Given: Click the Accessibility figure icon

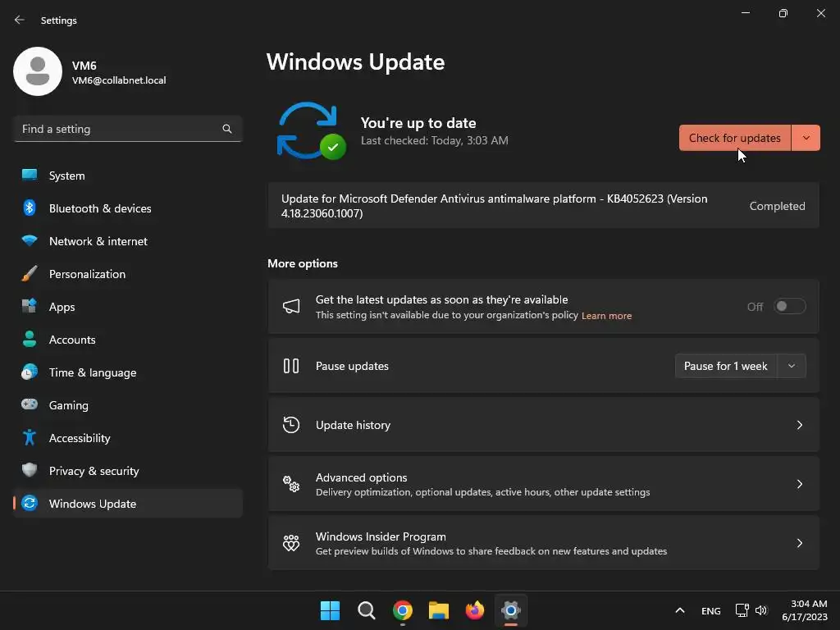Looking at the screenshot, I should (x=30, y=438).
